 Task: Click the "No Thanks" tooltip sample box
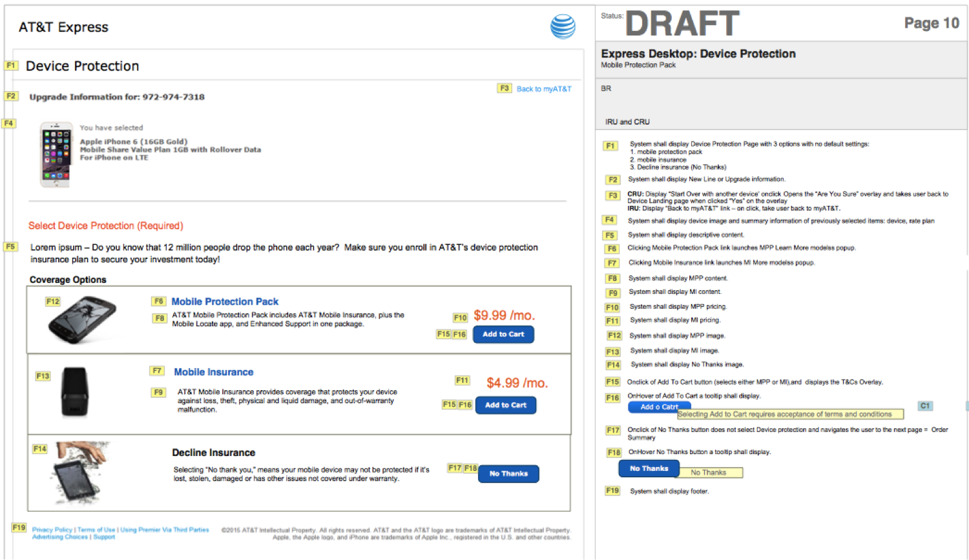point(709,473)
